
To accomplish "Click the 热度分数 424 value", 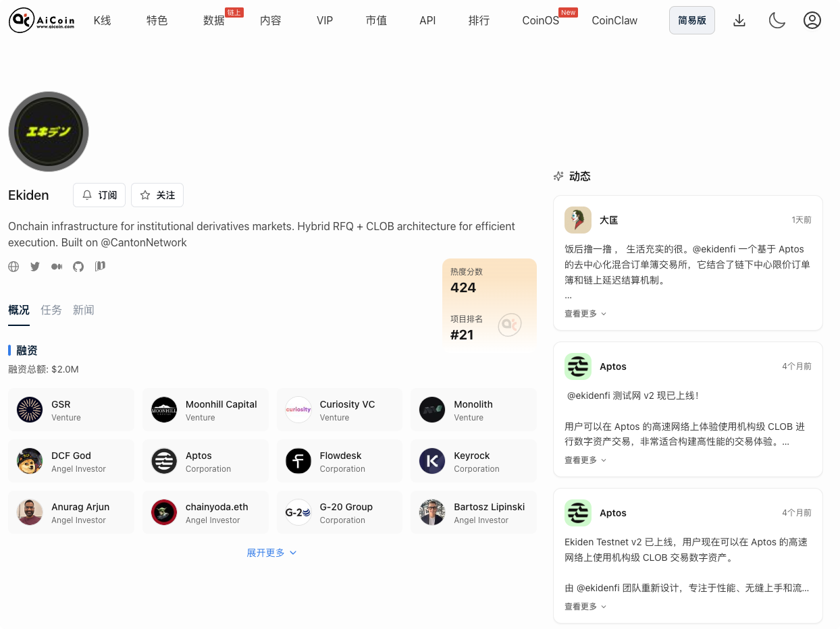I will pos(463,288).
